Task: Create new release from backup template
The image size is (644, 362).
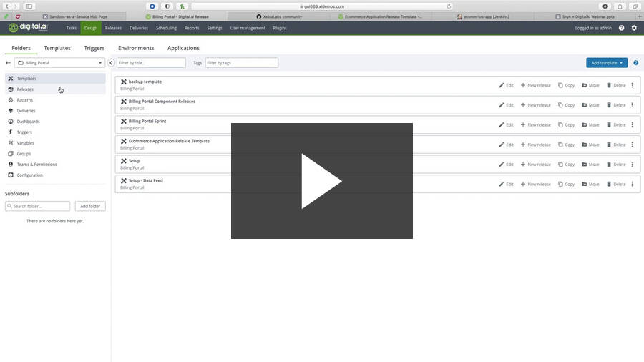Action: (535, 85)
